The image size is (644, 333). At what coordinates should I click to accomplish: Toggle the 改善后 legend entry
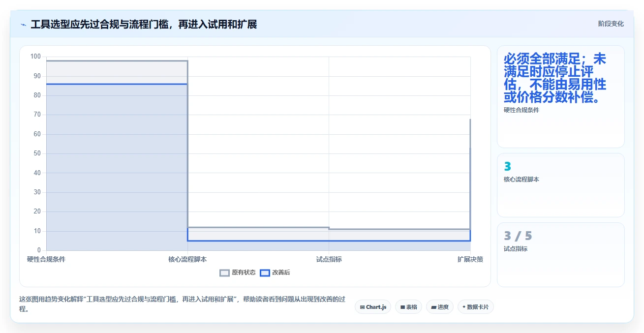tap(275, 272)
